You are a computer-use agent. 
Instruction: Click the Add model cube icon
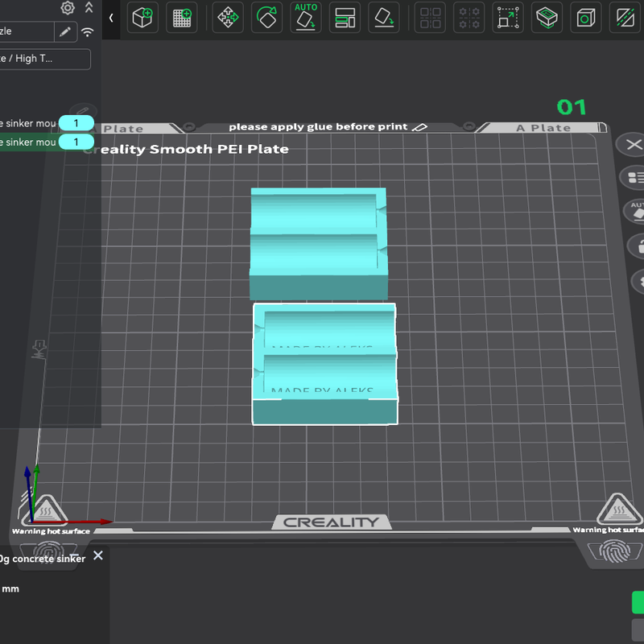pyautogui.click(x=142, y=18)
